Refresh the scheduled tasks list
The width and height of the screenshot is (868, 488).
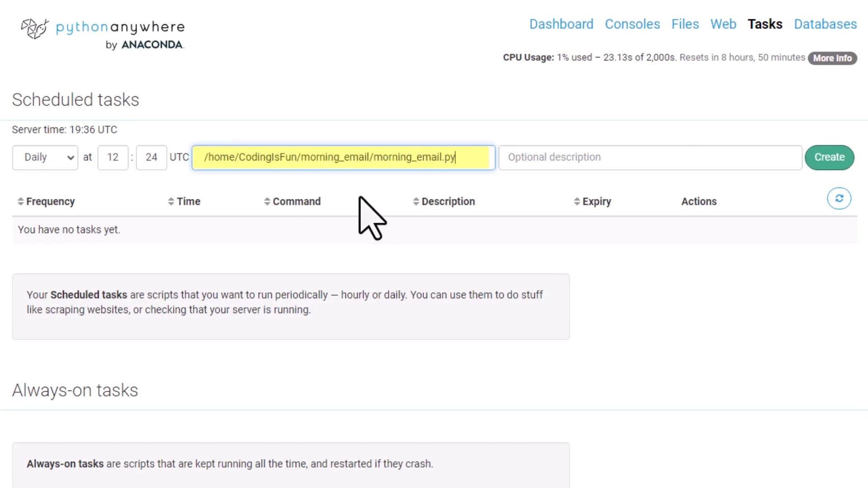(x=839, y=198)
